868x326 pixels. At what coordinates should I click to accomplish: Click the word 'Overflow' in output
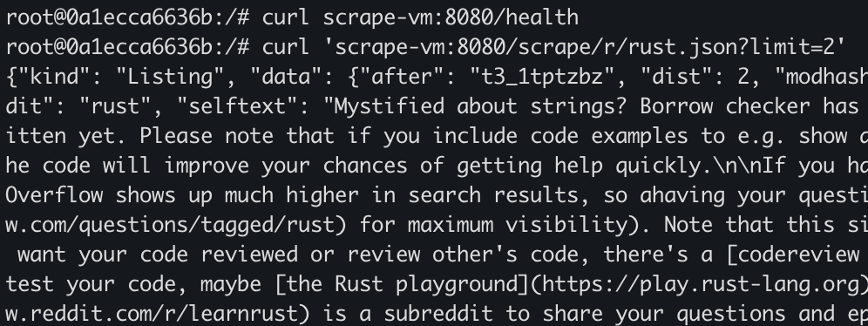pos(54,195)
